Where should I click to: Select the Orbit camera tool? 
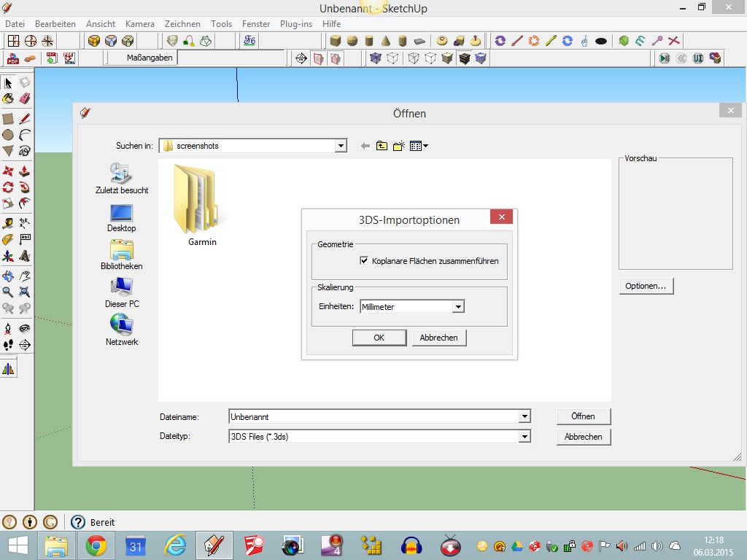coord(8,276)
